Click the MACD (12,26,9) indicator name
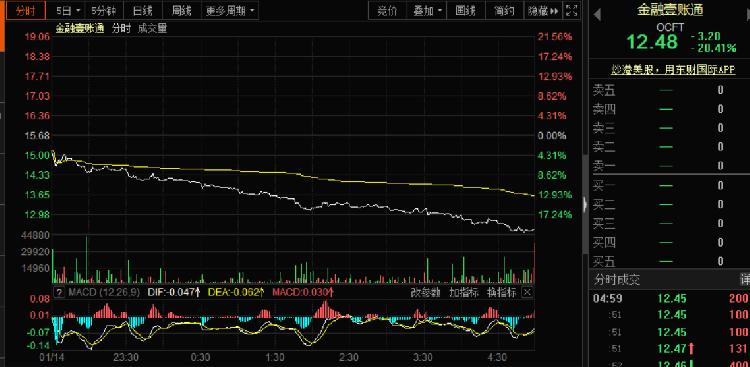 pyautogui.click(x=103, y=292)
